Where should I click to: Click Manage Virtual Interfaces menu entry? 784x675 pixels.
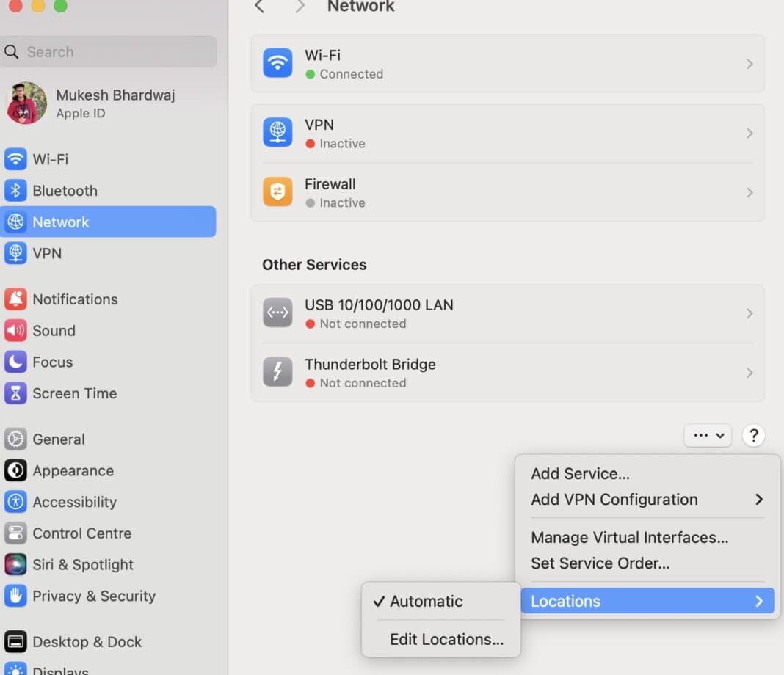pyautogui.click(x=629, y=537)
